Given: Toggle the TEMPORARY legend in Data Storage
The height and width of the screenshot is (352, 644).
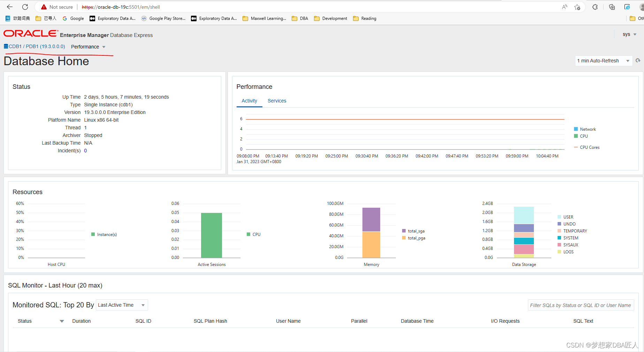Looking at the screenshot, I should point(572,231).
